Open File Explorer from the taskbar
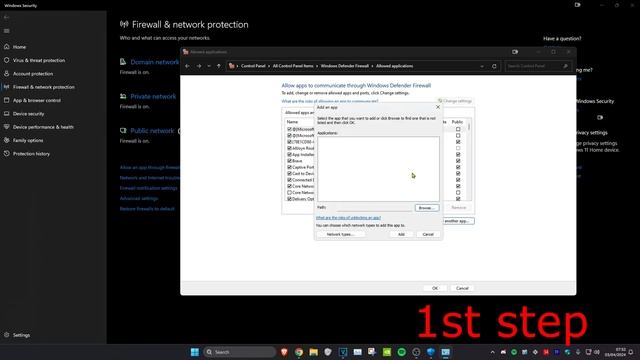This screenshot has width=640, height=360. click(x=313, y=352)
